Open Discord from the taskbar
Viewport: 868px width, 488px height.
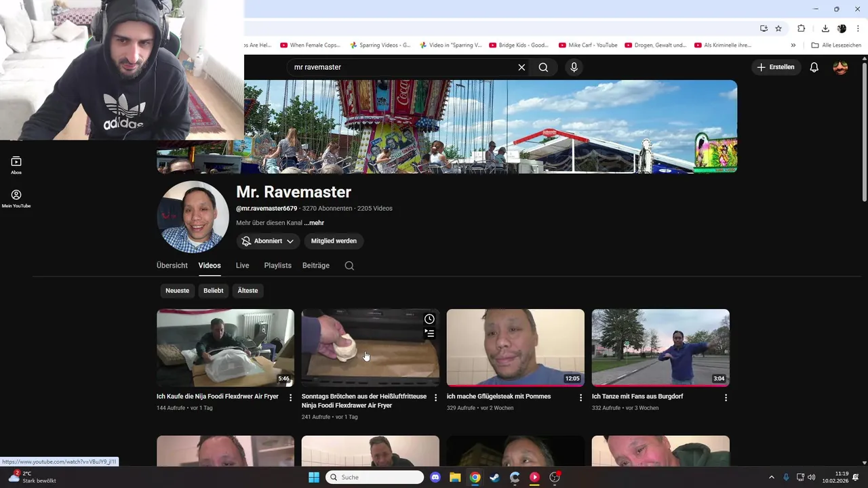click(x=435, y=477)
